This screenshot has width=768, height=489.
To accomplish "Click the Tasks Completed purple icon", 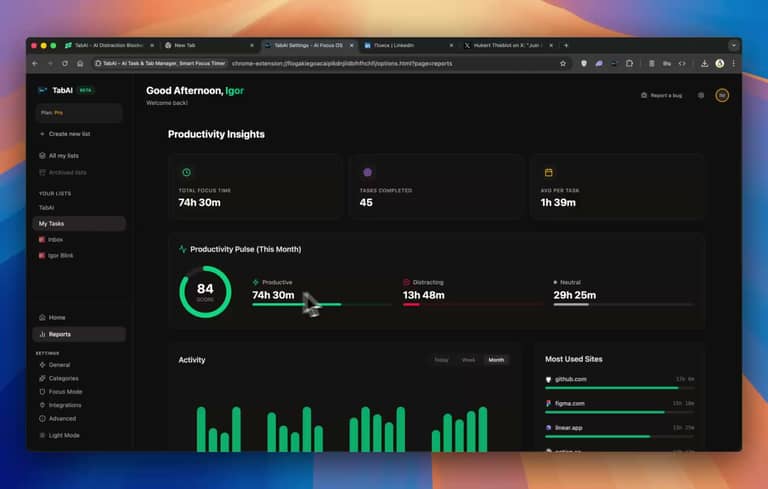I will 367,172.
